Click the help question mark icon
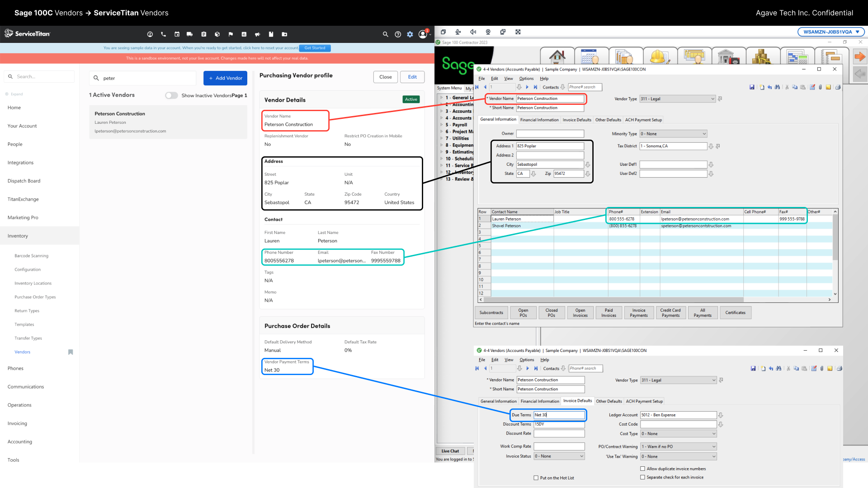Screen dimensions: 868x488 pos(398,34)
